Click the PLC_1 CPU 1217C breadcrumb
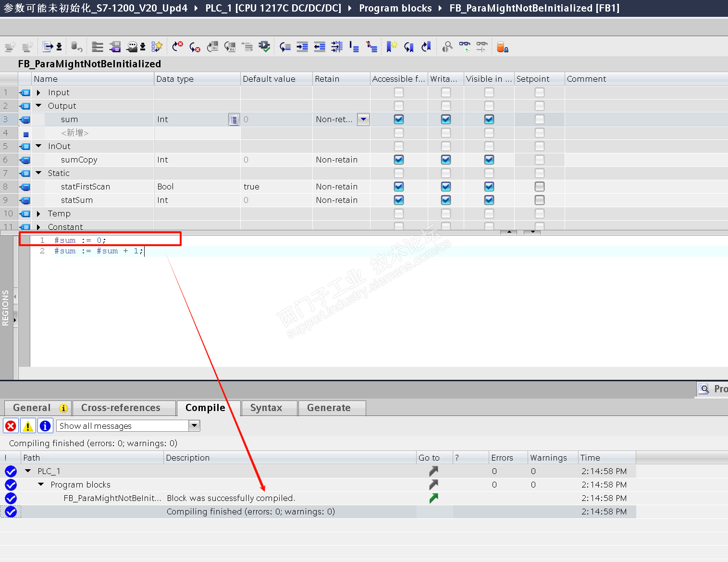 coord(273,8)
